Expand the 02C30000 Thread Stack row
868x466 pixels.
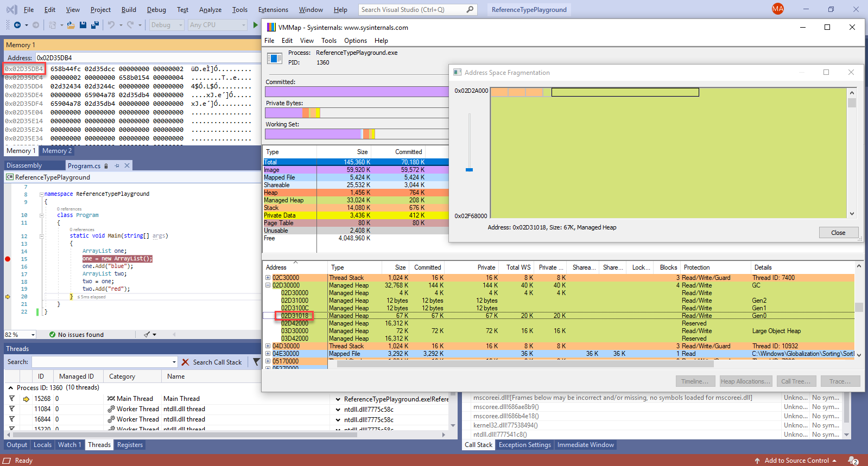pyautogui.click(x=268, y=278)
